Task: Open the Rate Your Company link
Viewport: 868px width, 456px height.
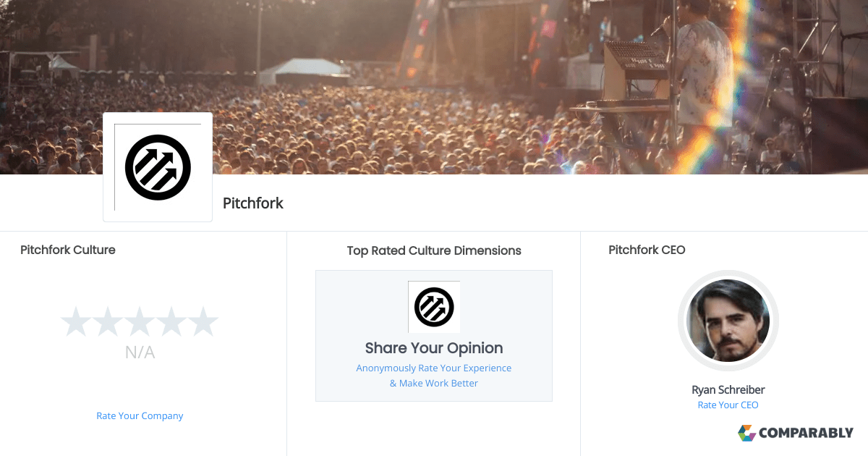Action: [x=140, y=415]
